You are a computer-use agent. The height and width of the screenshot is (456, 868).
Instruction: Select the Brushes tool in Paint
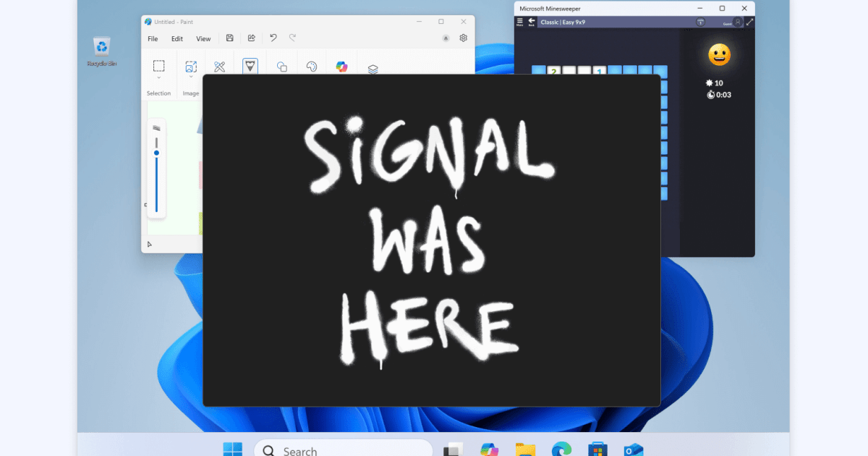(x=250, y=66)
